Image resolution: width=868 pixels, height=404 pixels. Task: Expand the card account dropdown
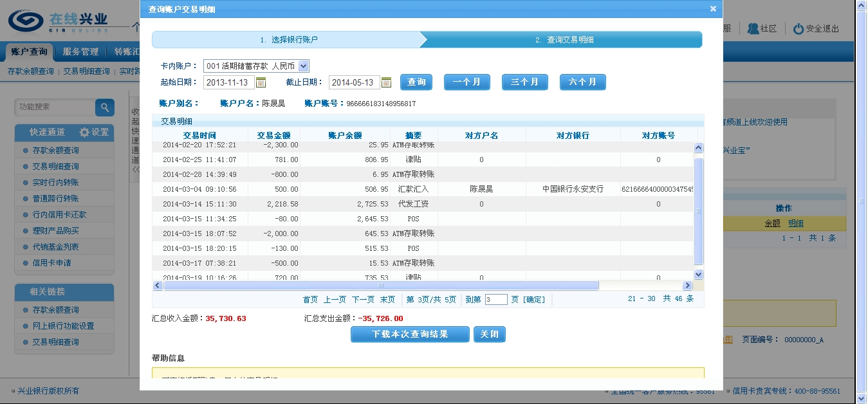pos(304,66)
